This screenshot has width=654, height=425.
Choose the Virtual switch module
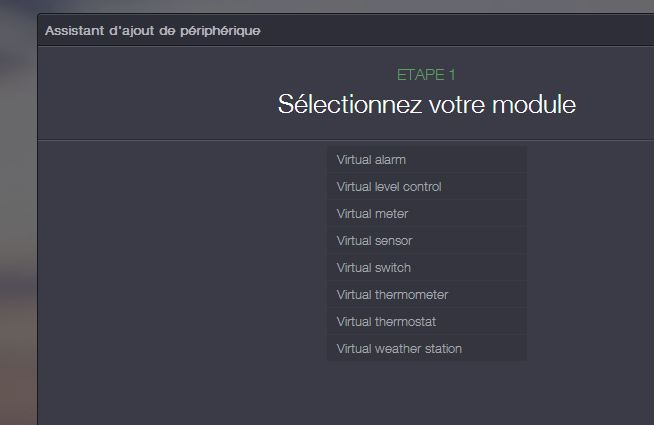[426, 268]
